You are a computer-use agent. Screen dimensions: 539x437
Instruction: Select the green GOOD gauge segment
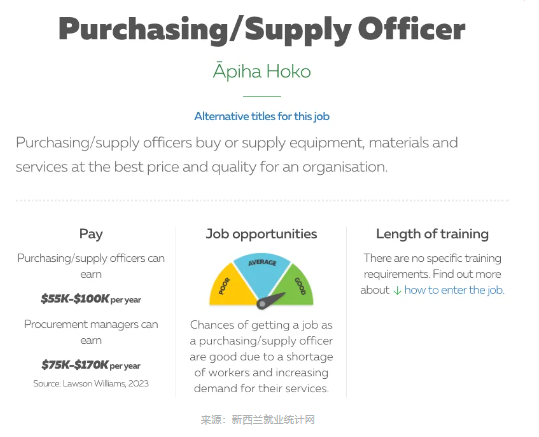[x=295, y=285]
